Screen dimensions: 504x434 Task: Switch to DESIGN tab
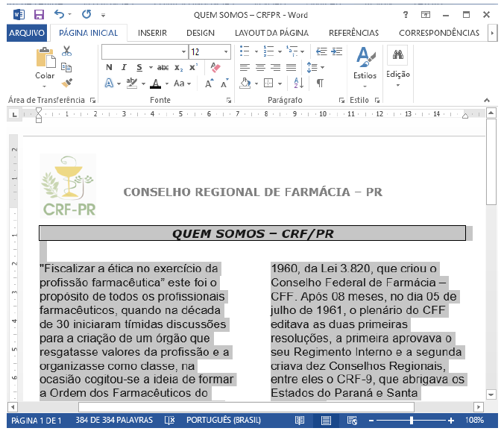tap(201, 33)
